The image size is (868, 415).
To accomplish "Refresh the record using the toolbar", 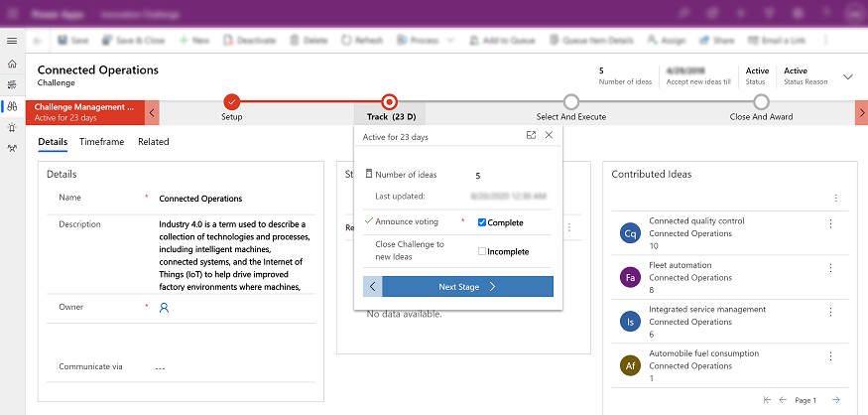I will point(361,41).
